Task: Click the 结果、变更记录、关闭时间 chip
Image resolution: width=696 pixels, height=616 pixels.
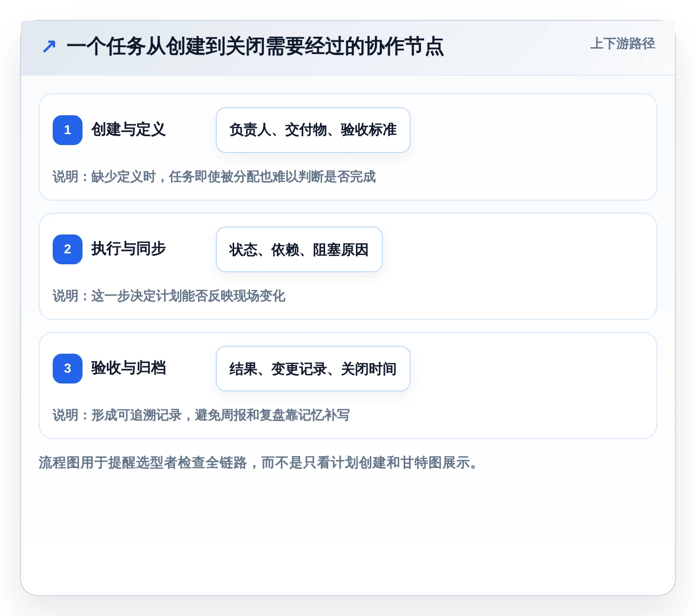Action: click(x=313, y=369)
